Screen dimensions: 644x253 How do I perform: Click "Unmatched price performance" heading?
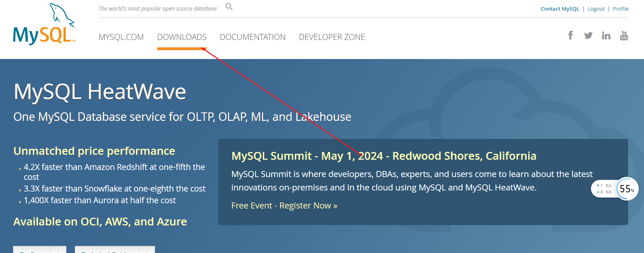pyautogui.click(x=94, y=151)
